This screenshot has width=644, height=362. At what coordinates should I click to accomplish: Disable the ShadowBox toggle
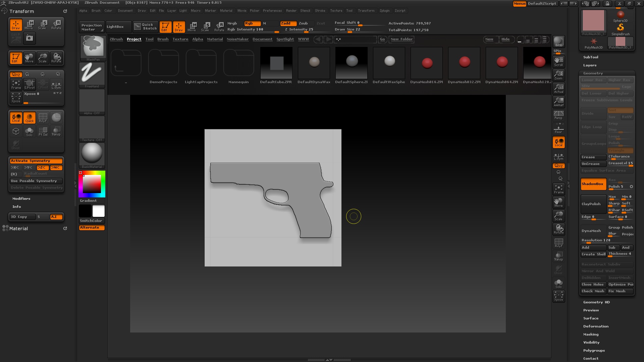[593, 184]
